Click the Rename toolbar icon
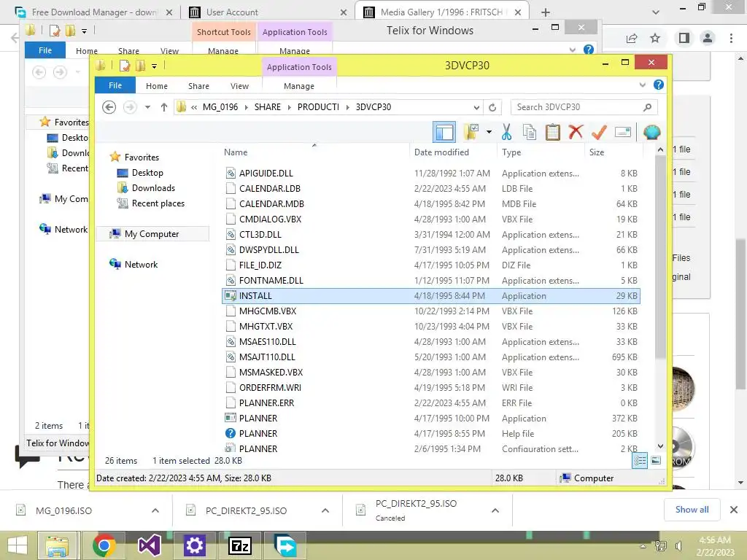747x560 pixels. [x=623, y=132]
